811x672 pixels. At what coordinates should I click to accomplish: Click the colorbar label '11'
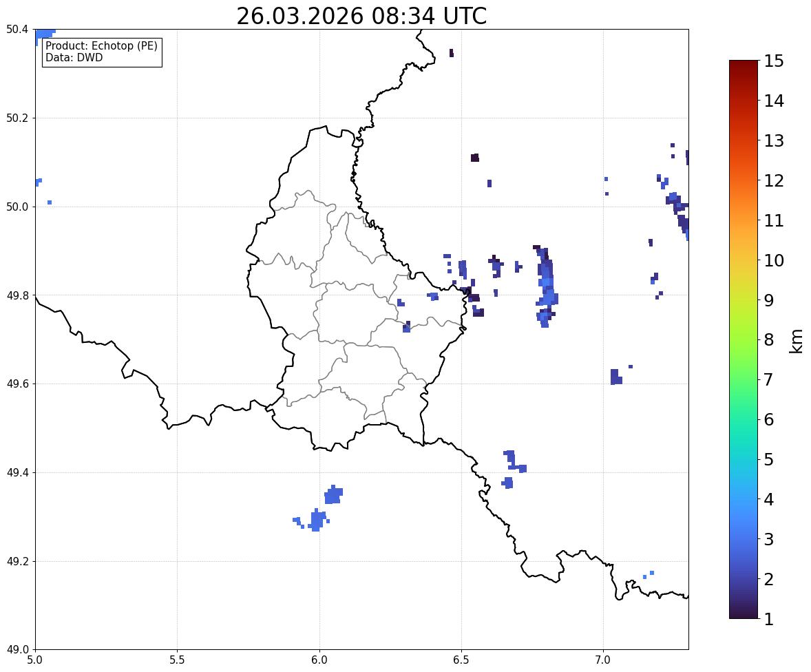[774, 220]
